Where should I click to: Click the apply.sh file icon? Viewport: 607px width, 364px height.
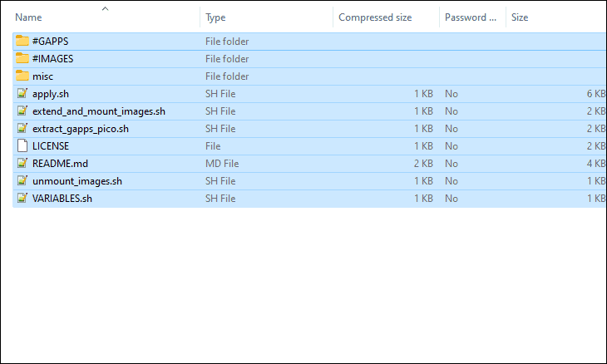click(x=22, y=93)
